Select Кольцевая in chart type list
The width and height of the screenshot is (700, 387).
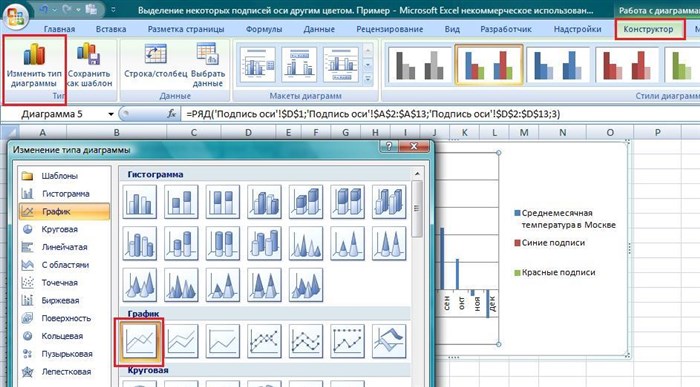tap(64, 336)
